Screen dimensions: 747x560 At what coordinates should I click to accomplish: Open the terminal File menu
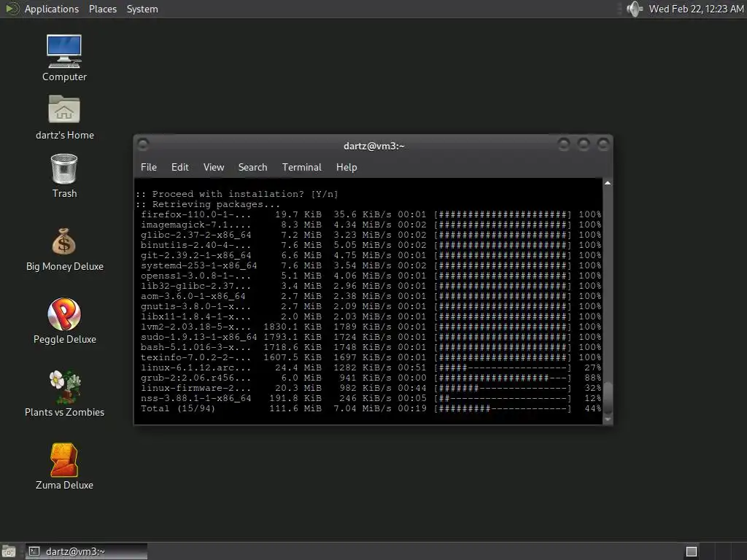point(149,167)
